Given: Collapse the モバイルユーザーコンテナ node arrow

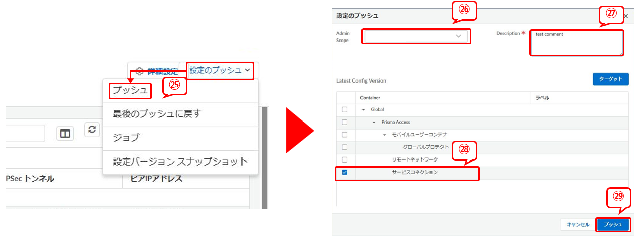Looking at the screenshot, I should point(385,135).
